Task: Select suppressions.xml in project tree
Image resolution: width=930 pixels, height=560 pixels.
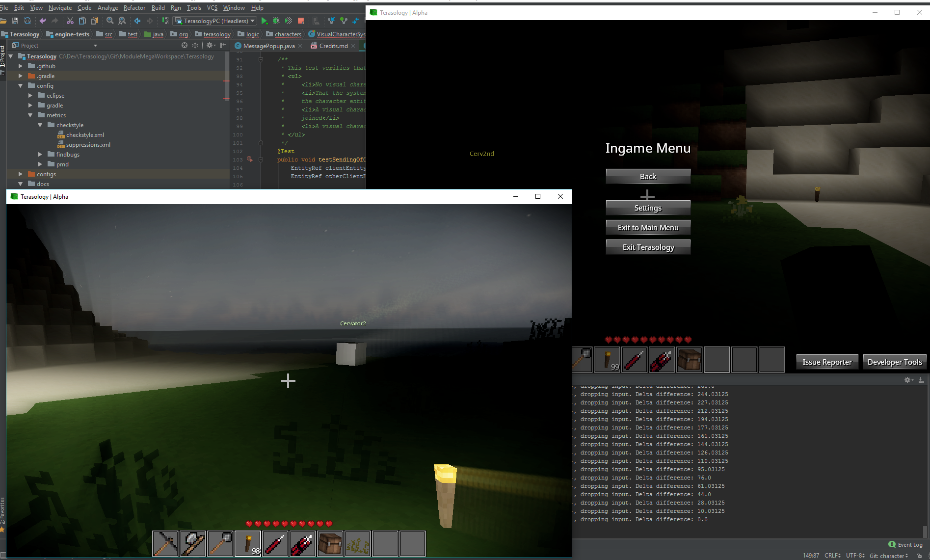Action: (88, 145)
